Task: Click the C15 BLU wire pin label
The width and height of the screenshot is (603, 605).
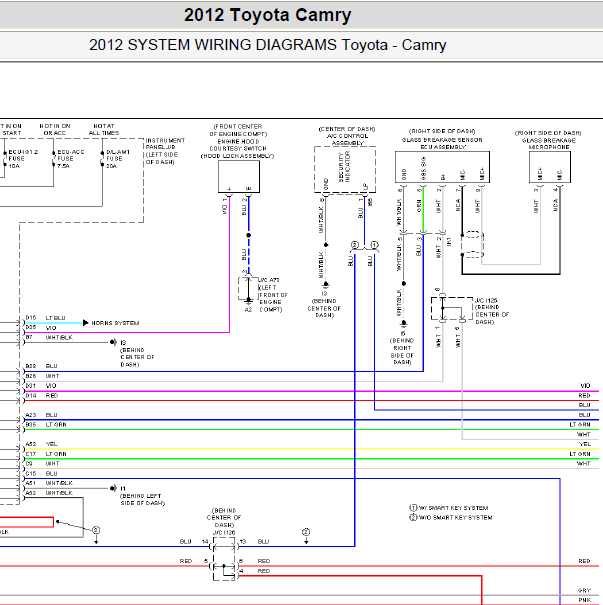Action: tap(41, 473)
